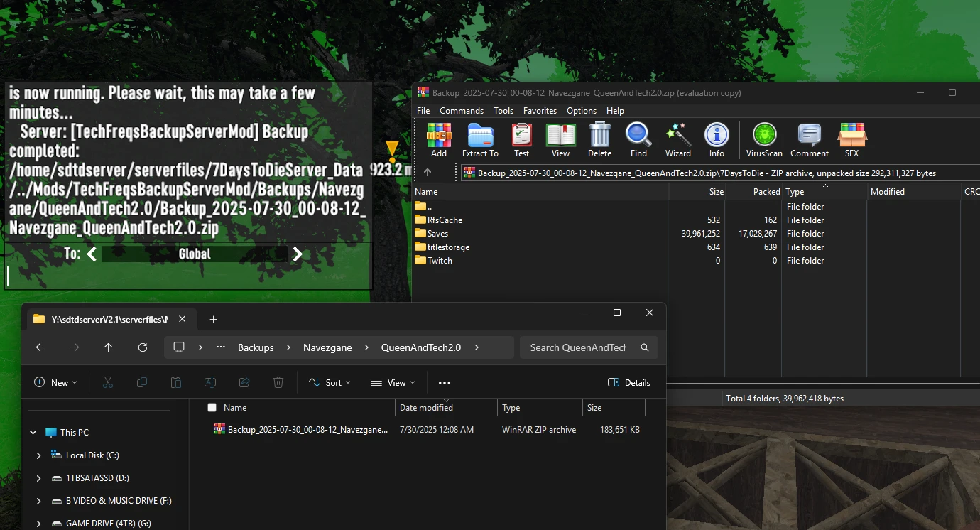This screenshot has height=530, width=980.
Task: Expand chevron after QueenAndTech2.0 breadcrumb
Action: click(477, 347)
